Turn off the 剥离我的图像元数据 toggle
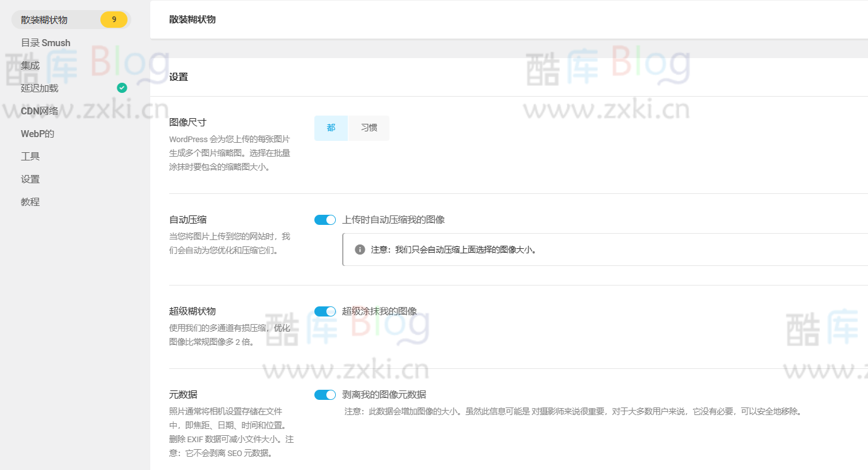Image resolution: width=868 pixels, height=470 pixels. point(324,394)
